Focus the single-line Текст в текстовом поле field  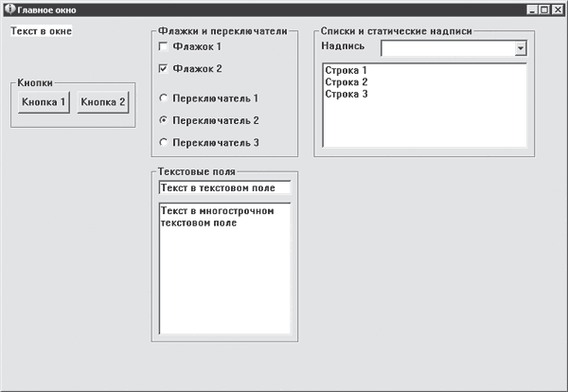pos(224,187)
